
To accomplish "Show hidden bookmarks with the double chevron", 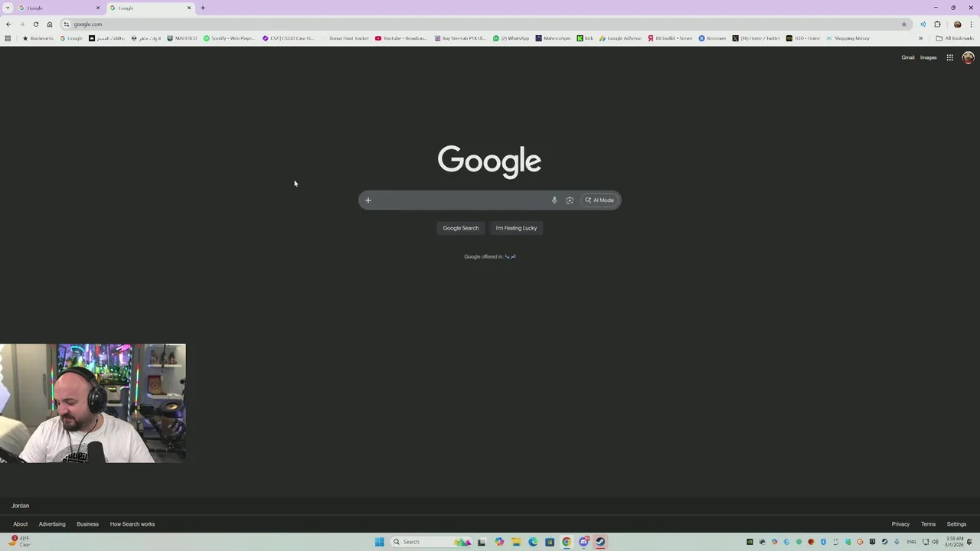I will tap(920, 38).
